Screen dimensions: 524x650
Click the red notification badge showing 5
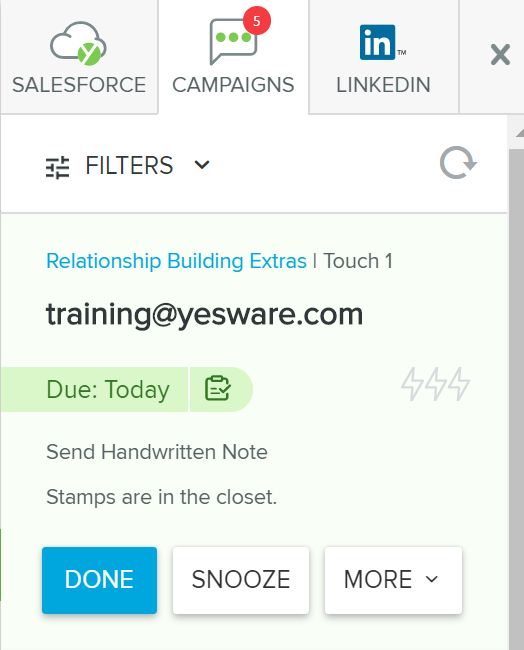click(x=257, y=21)
